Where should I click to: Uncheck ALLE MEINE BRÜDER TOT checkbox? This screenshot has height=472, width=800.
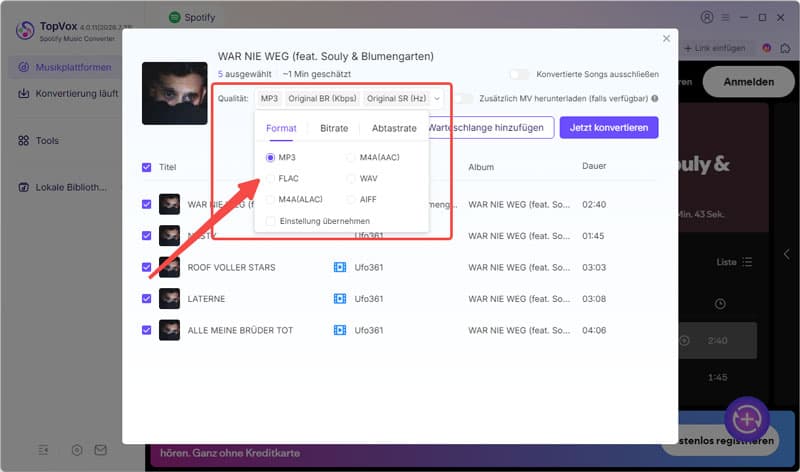coord(146,330)
